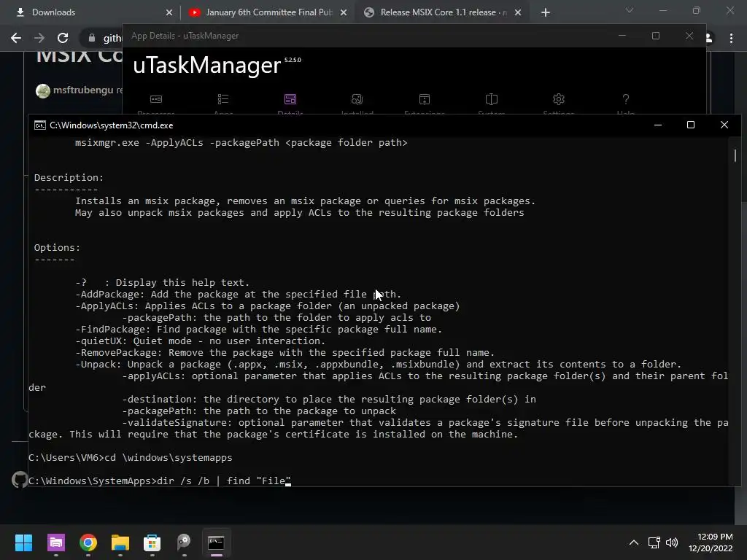Switch to January 6th Committee YouTube tab
The width and height of the screenshot is (747, 560).
click(268, 12)
